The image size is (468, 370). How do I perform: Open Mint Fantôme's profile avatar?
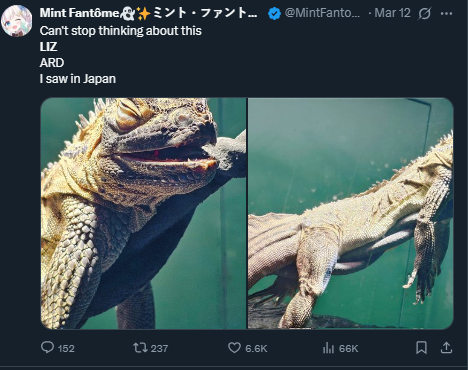pos(17,21)
